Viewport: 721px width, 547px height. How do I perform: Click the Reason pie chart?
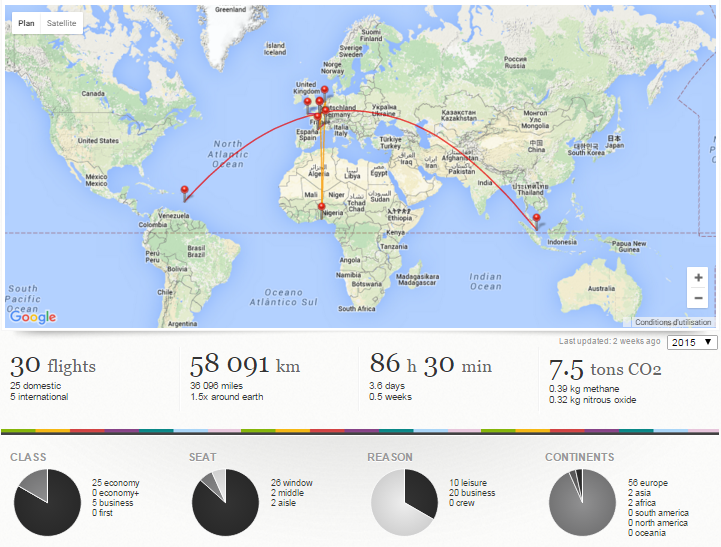tap(404, 502)
